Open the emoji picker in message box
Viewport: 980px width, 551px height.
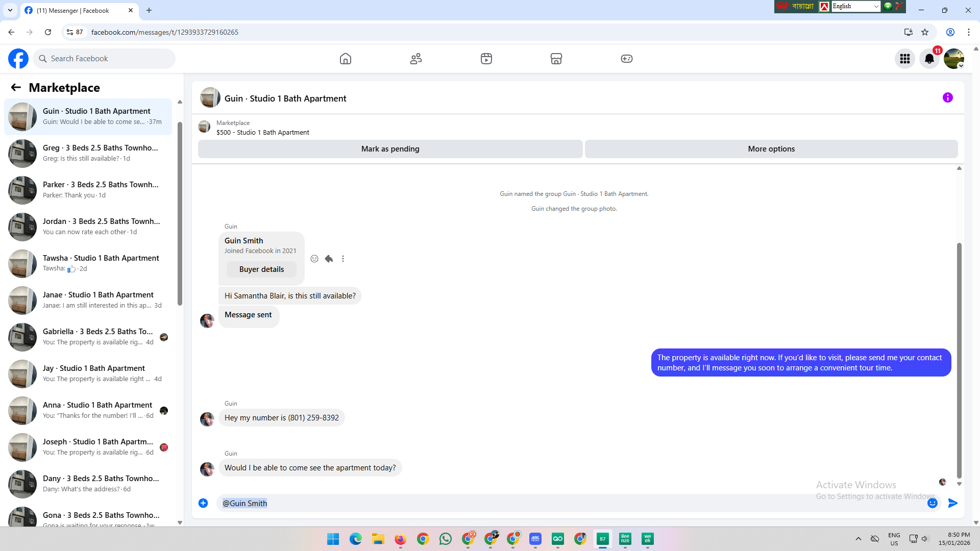point(933,503)
